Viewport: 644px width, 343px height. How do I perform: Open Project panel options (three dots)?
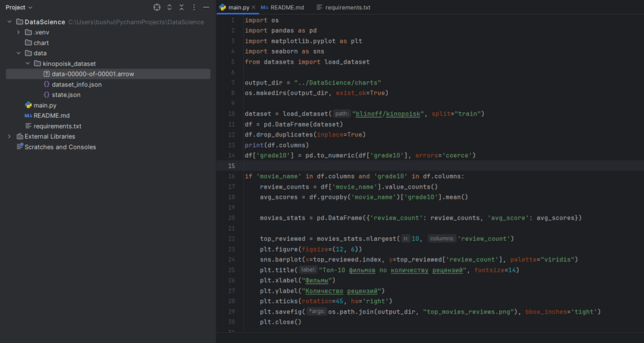193,7
